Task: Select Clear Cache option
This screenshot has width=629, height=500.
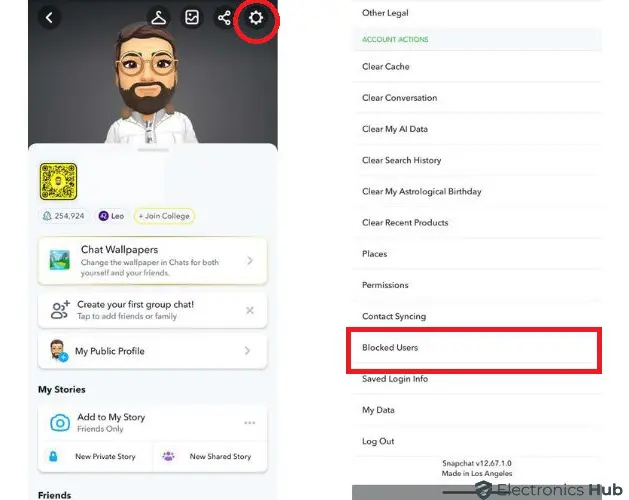Action: 476,67
